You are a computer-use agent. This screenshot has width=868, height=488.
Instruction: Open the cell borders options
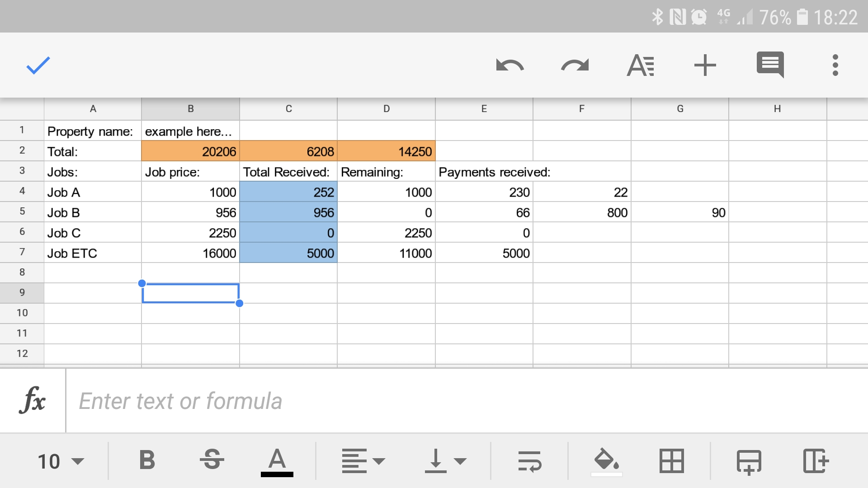(671, 461)
